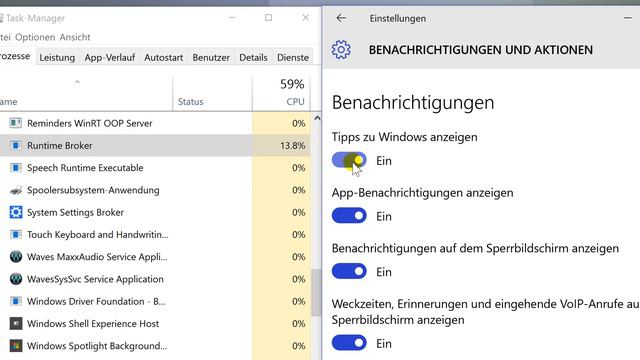Click the Windows Driver Foundation icon

16,301
